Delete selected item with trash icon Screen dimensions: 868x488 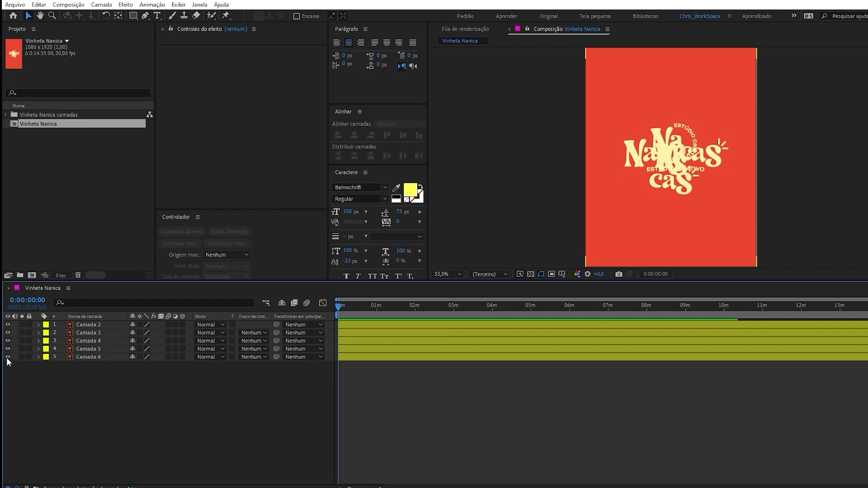pos(78,275)
